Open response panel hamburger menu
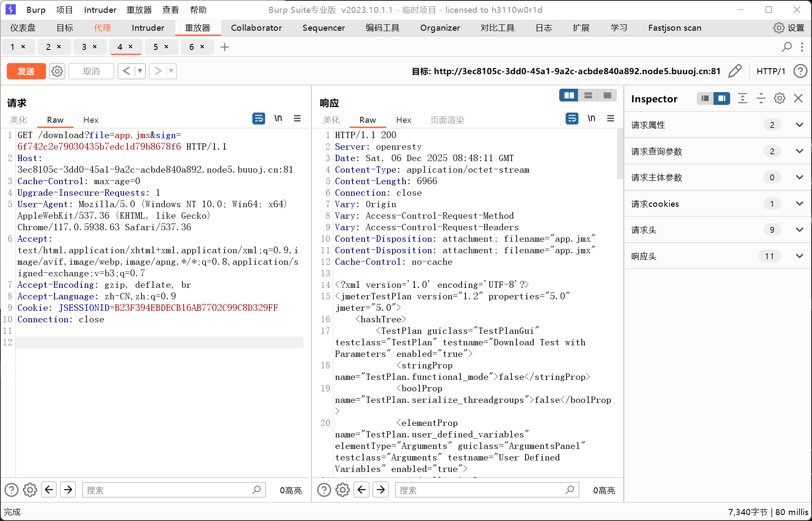This screenshot has width=812, height=521. point(611,119)
